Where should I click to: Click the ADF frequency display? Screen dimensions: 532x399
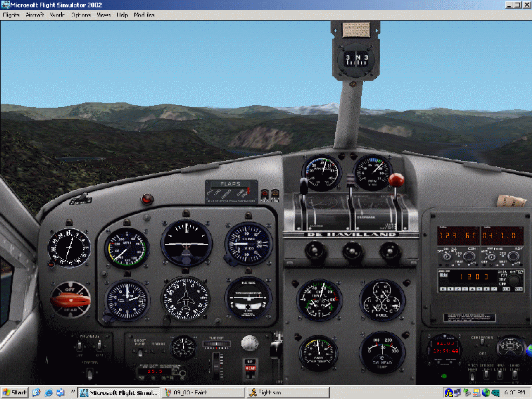point(502,236)
